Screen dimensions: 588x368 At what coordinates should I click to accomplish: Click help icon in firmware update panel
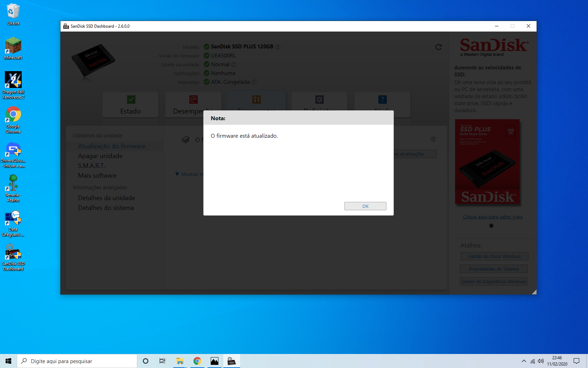433,139
